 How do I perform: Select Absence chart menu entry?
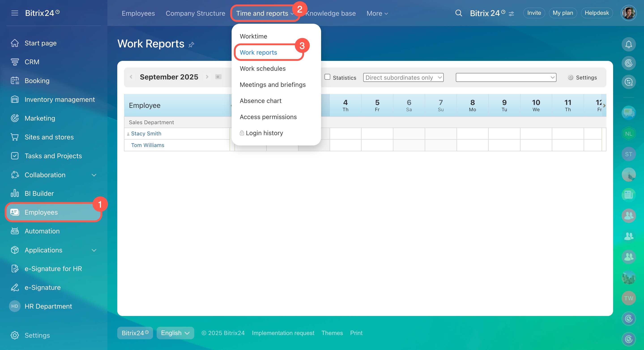(260, 101)
